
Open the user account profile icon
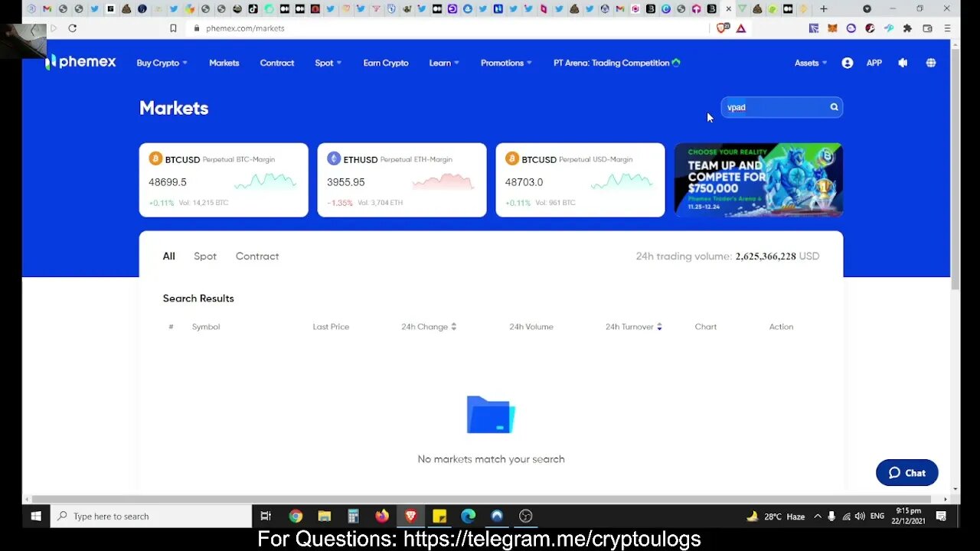pos(847,63)
